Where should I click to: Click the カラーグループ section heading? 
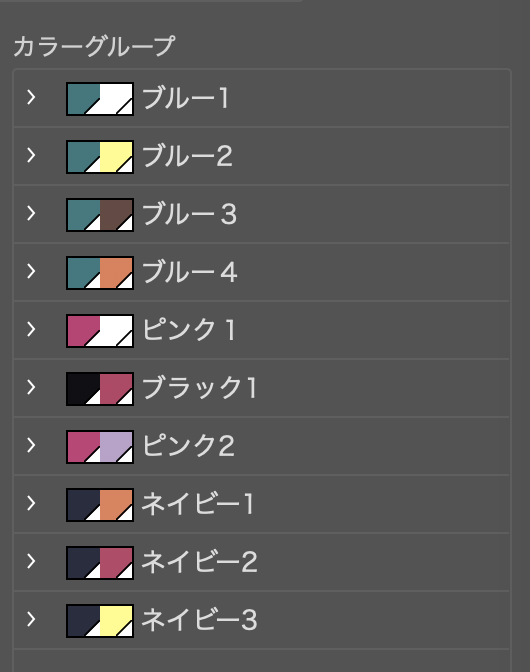[94, 46]
